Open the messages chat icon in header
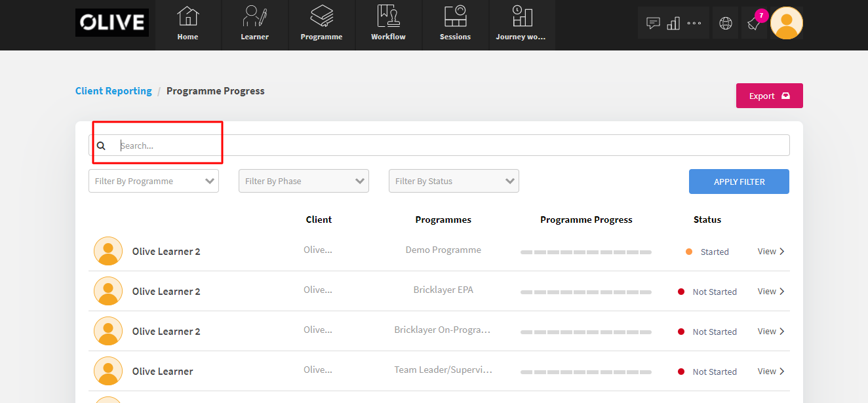 tap(652, 23)
